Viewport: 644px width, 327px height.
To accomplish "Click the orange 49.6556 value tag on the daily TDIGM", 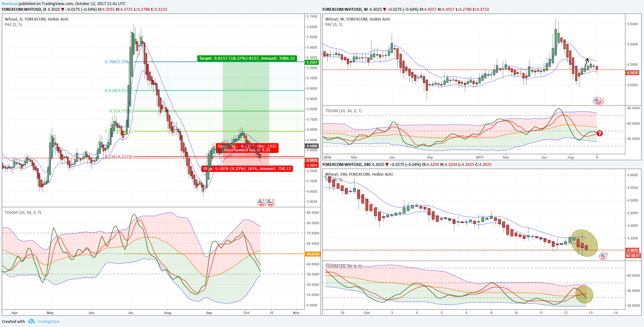I will click(313, 254).
